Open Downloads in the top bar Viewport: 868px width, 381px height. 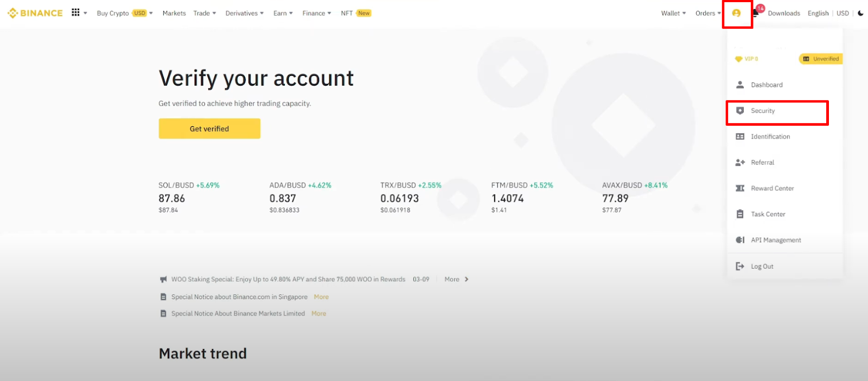(x=784, y=13)
